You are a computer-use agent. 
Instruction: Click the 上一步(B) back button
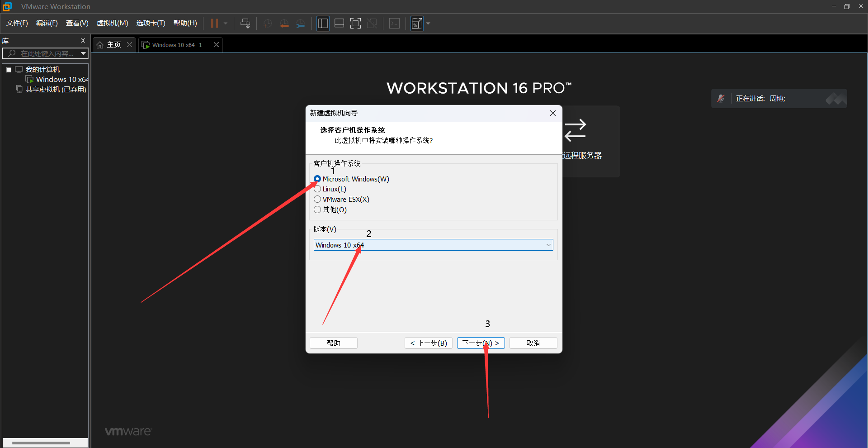tap(429, 343)
